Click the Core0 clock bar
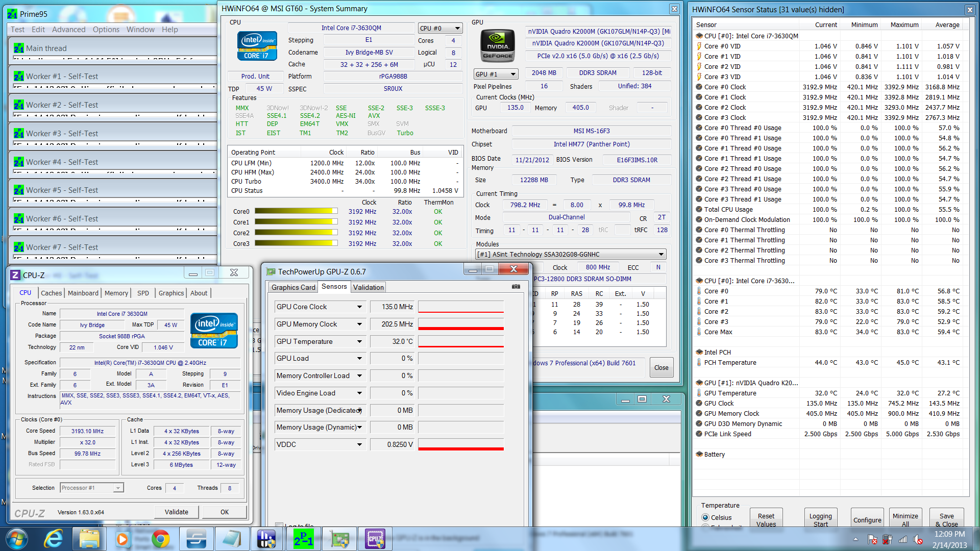 point(296,211)
